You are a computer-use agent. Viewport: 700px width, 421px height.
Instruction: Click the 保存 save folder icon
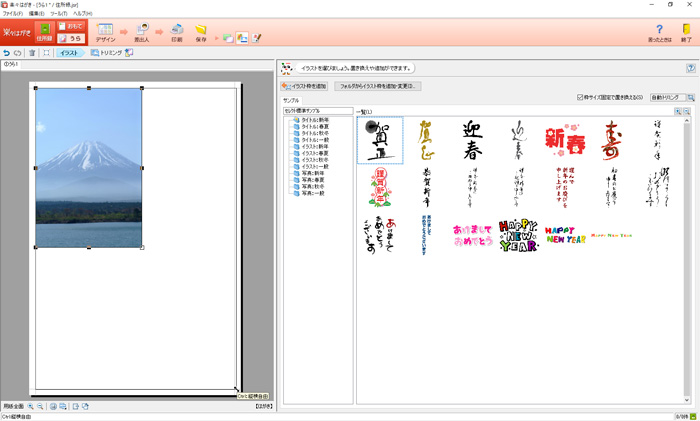coord(201,32)
